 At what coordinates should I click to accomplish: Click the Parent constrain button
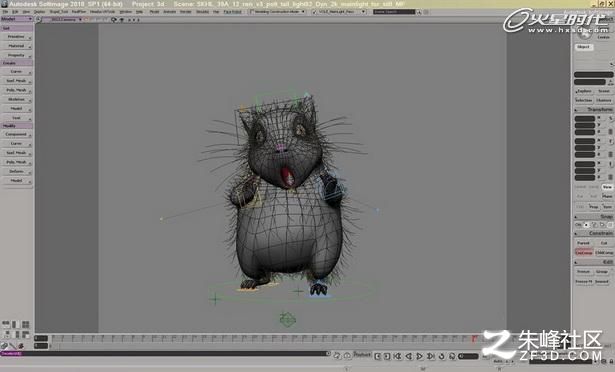[x=584, y=243]
